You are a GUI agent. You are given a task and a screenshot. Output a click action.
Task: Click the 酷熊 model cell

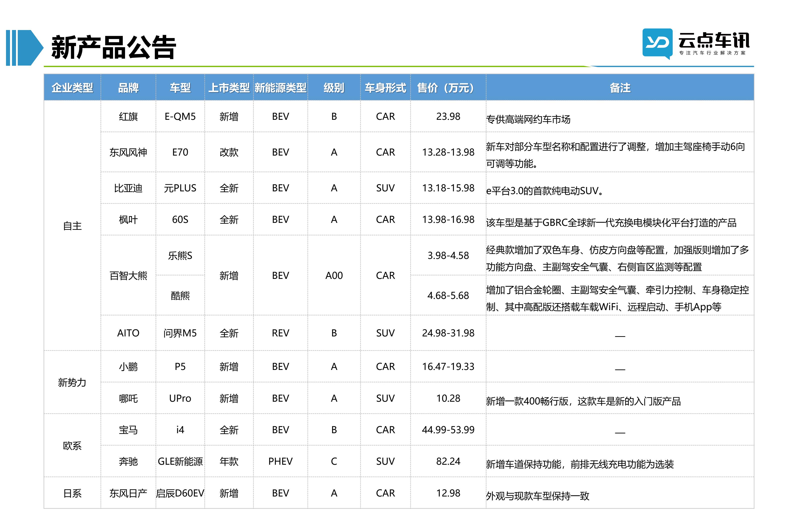click(x=180, y=296)
